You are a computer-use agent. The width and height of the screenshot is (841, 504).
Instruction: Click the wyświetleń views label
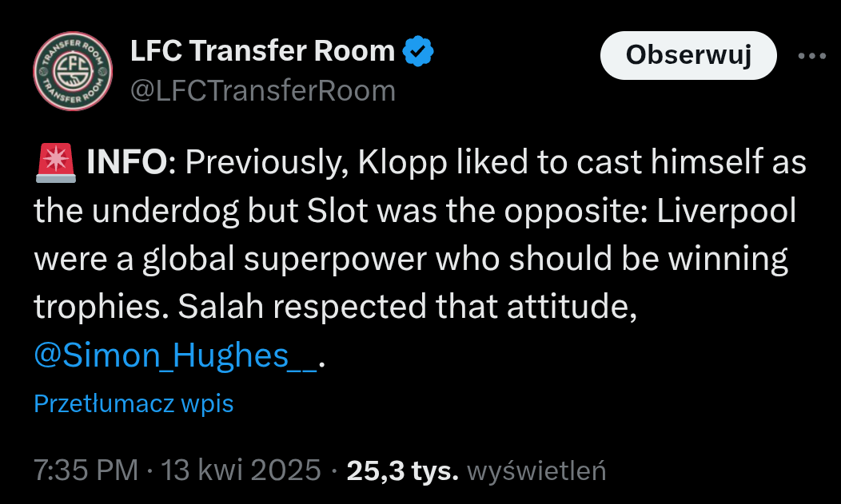(537, 470)
